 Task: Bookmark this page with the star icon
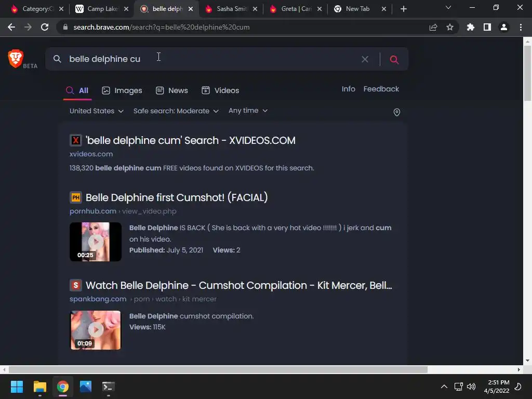[450, 27]
